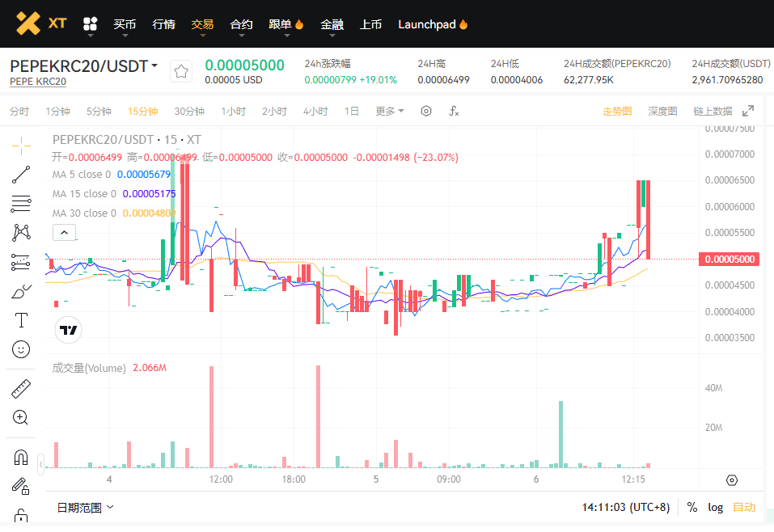Open the function indicators fx icon
774x532 pixels.
[x=454, y=112]
